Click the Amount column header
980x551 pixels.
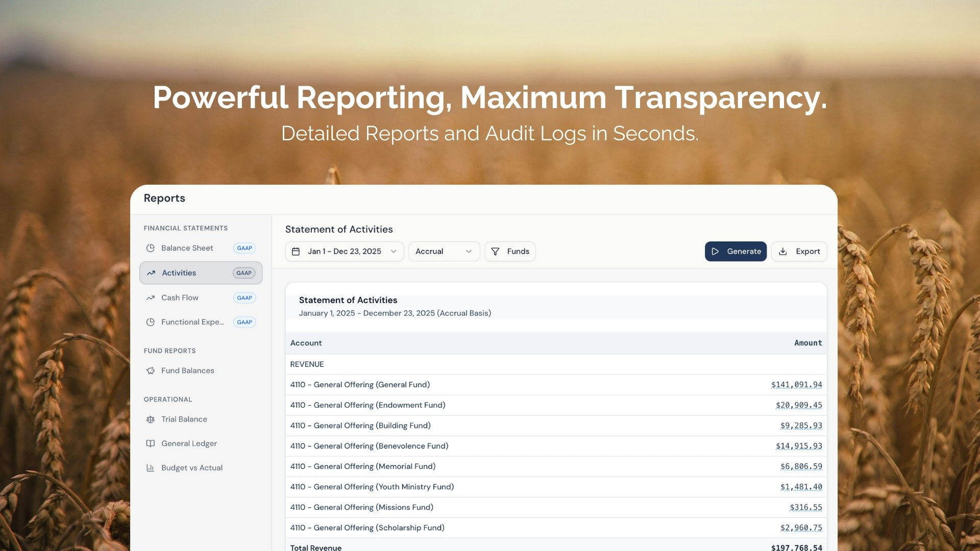click(x=807, y=343)
